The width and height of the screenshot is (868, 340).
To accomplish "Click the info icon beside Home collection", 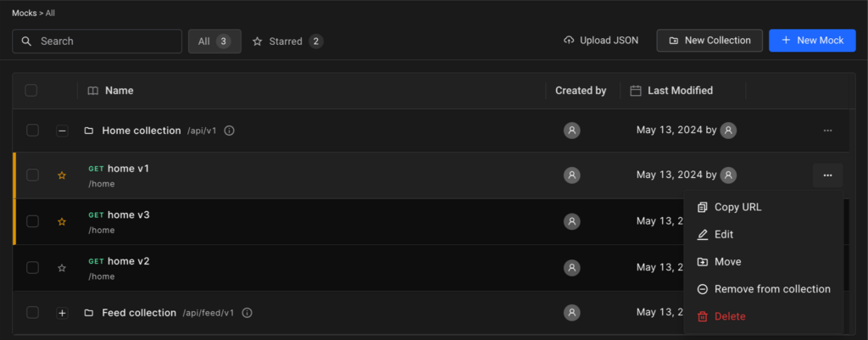I will pos(229,131).
